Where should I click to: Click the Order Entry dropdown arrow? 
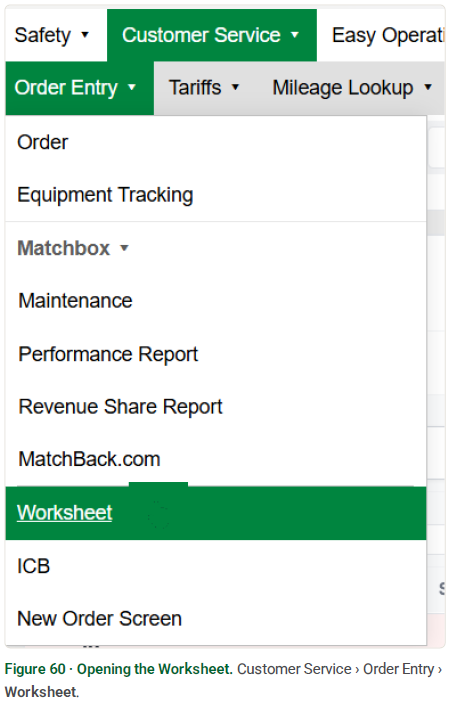pyautogui.click(x=132, y=87)
